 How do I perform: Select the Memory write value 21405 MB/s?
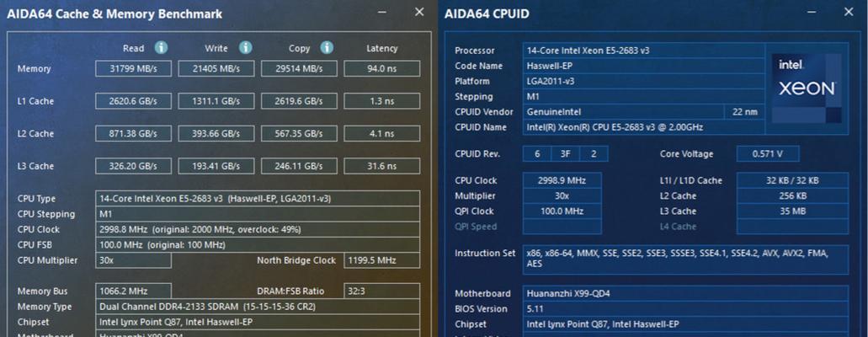coord(216,69)
